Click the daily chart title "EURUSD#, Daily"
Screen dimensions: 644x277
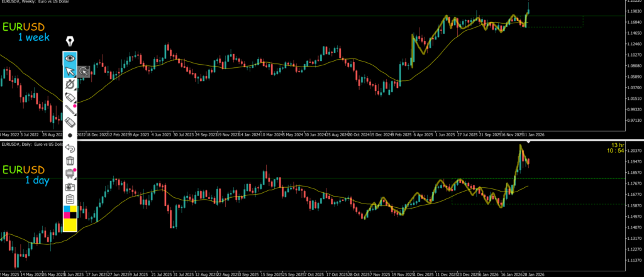[21, 145]
